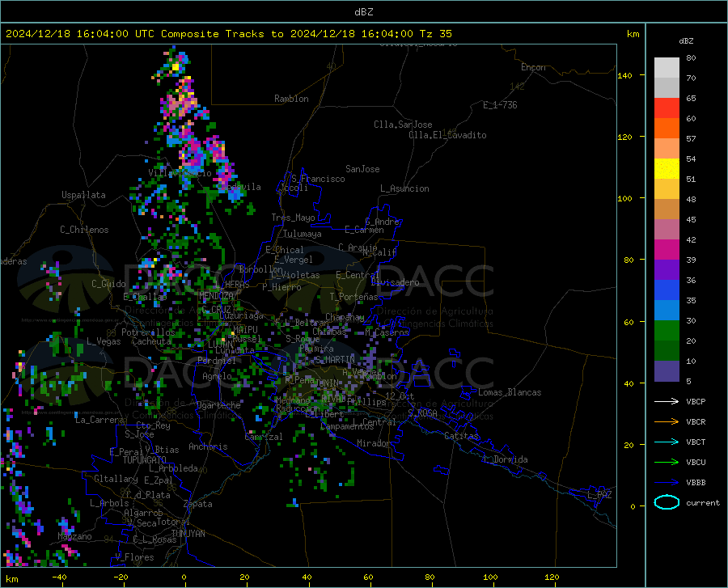
Task: Click the 'TUNUYAN' map label
Action: pos(188,533)
